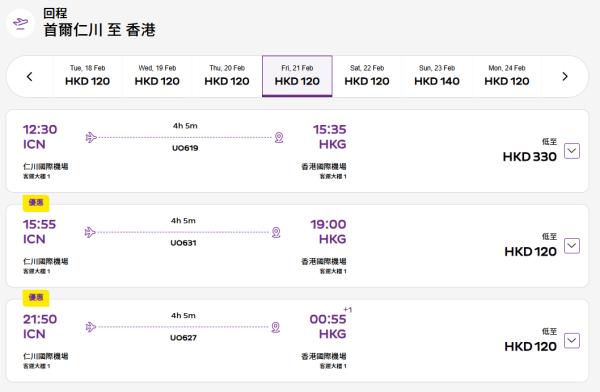Select Sun, 23 Feb HKD 140 tab

coord(437,76)
